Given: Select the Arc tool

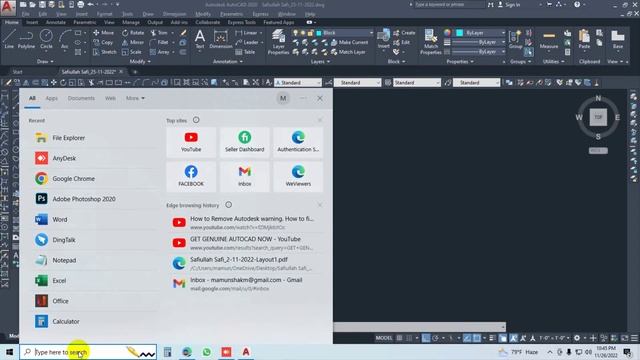Looking at the screenshot, I should pyautogui.click(x=64, y=39).
